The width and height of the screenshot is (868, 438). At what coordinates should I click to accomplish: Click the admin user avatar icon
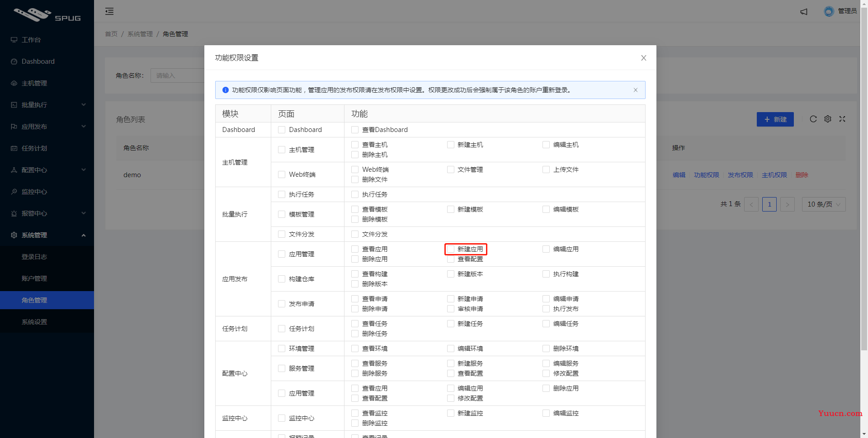coord(828,11)
